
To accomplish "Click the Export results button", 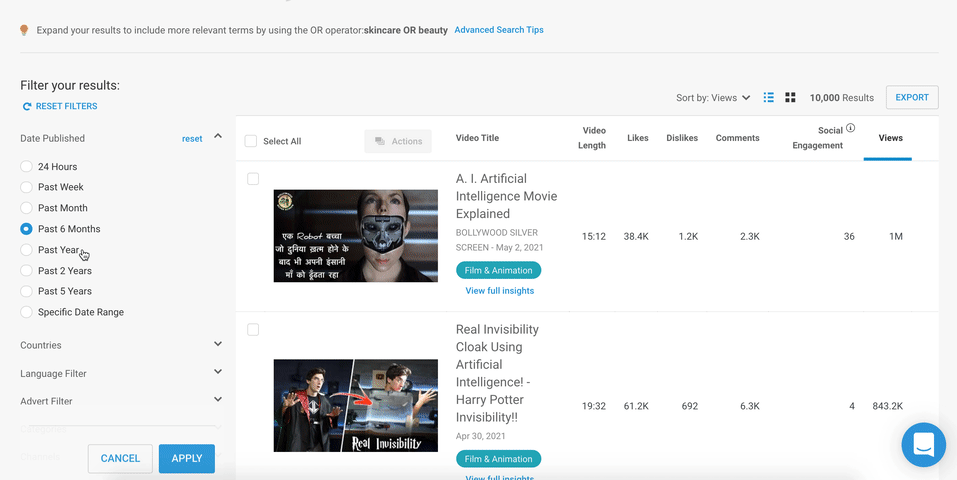I will pos(912,98).
